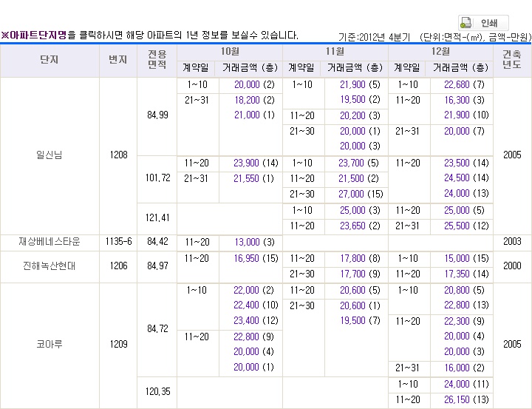
Task: Click the 전용면적 column header
Action: (157, 60)
